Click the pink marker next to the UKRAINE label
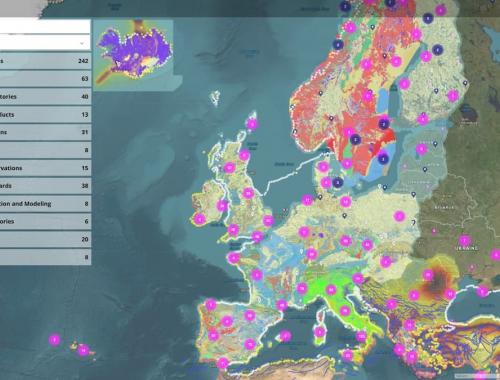This screenshot has width=500, height=380. (464, 240)
